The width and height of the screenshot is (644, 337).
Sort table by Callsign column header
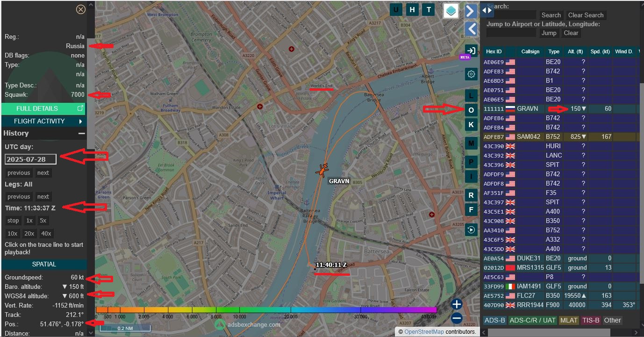[530, 51]
